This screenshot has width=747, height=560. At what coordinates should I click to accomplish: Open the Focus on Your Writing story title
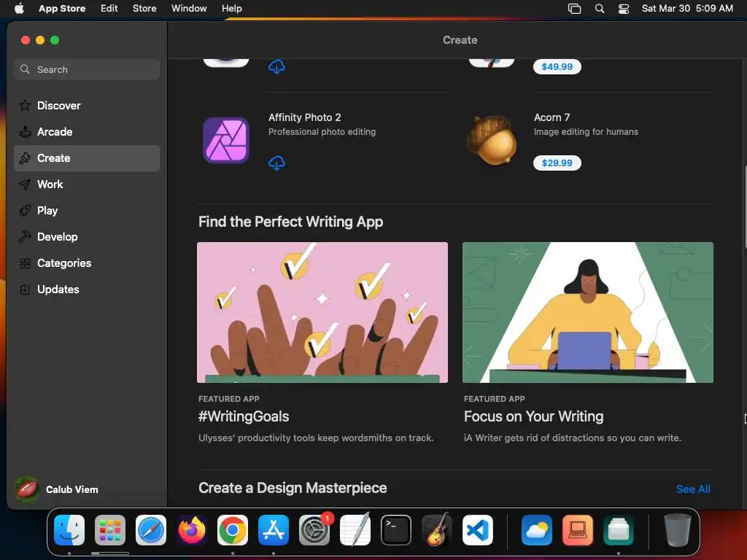coord(533,416)
